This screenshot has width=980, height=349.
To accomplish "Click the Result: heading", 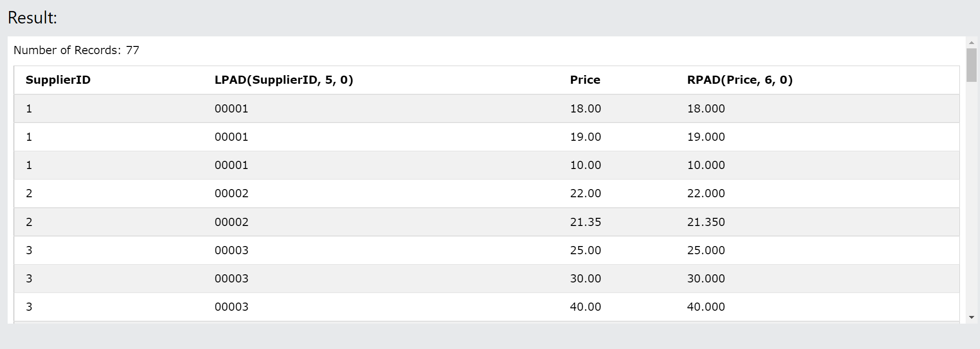I will [32, 18].
